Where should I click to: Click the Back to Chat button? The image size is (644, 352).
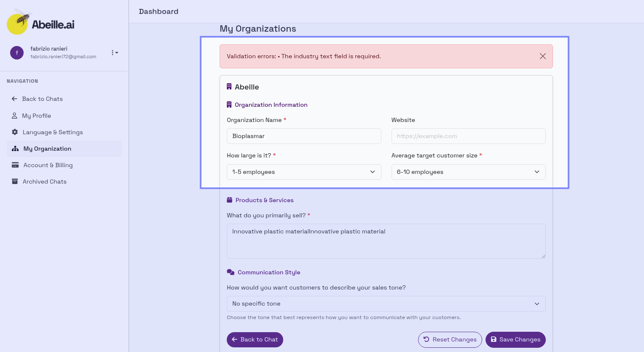[255, 339]
